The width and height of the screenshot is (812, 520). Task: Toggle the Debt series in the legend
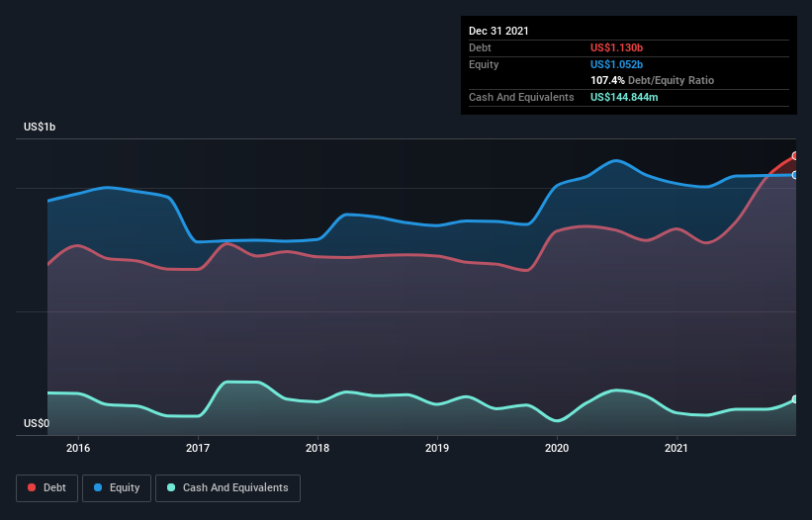46,488
